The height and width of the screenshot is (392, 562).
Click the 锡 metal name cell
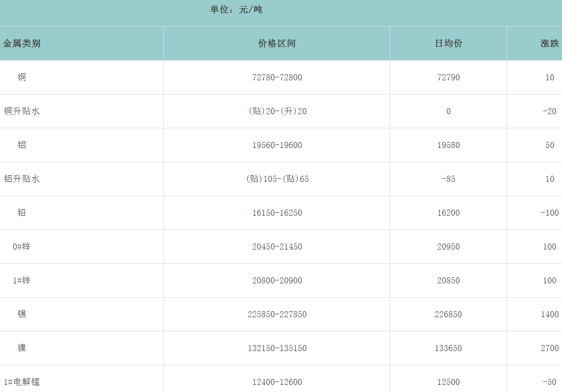(x=22, y=314)
